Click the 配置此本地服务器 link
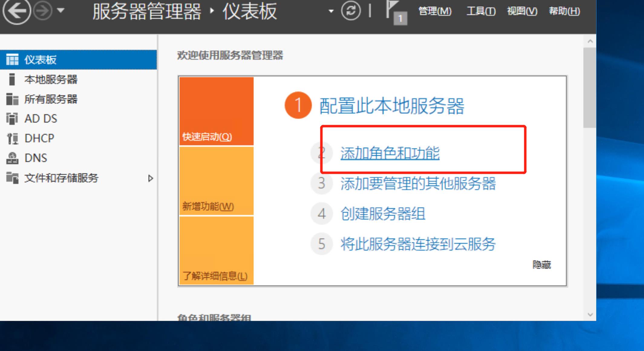 [392, 106]
